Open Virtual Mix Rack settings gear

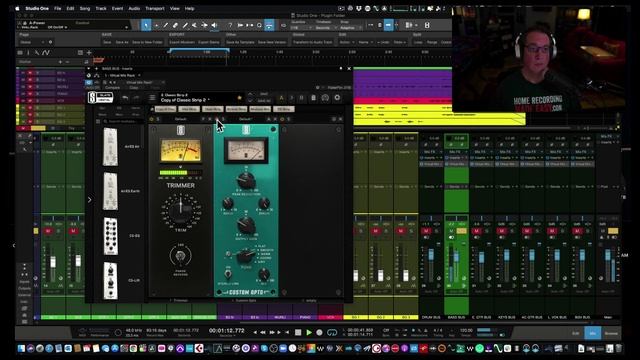[x=337, y=98]
